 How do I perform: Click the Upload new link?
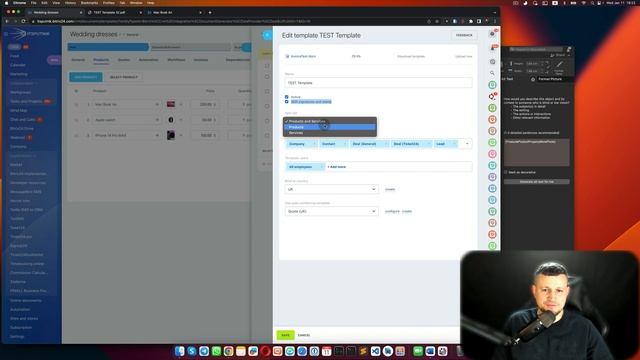tap(464, 56)
